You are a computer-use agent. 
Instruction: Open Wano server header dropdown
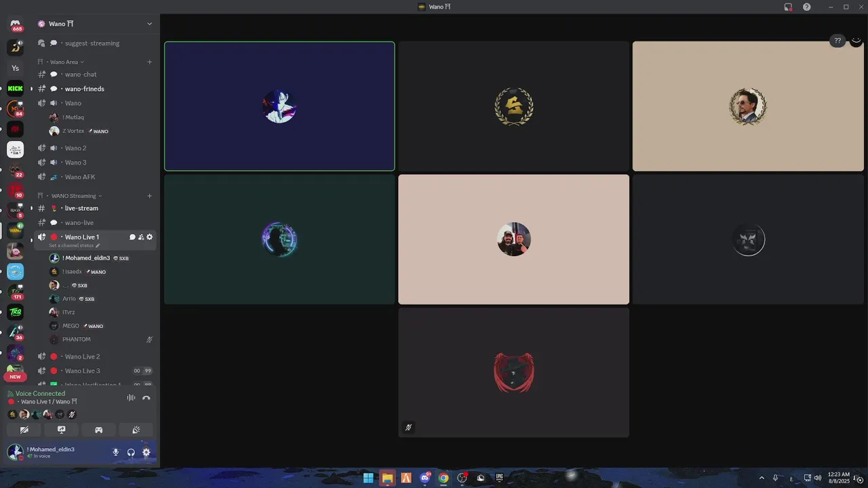coord(149,24)
